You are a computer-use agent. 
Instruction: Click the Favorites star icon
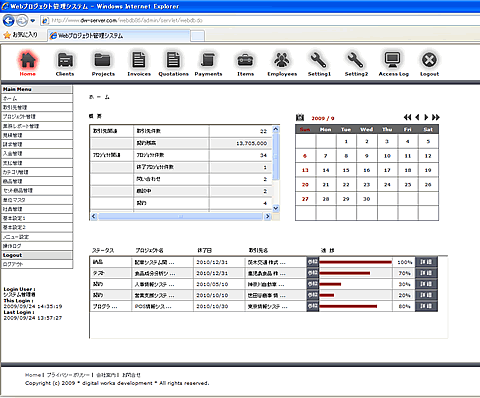click(x=7, y=35)
